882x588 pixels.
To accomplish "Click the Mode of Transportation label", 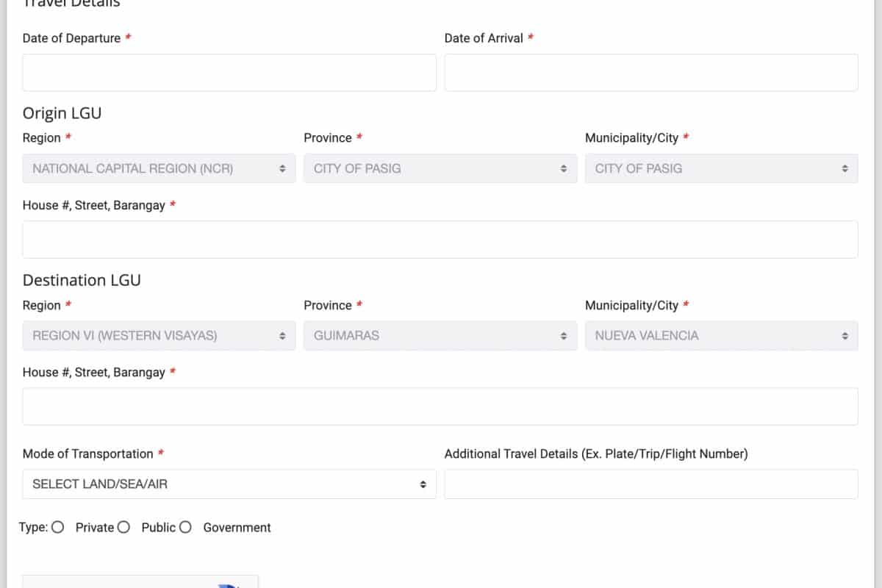I will pos(87,454).
